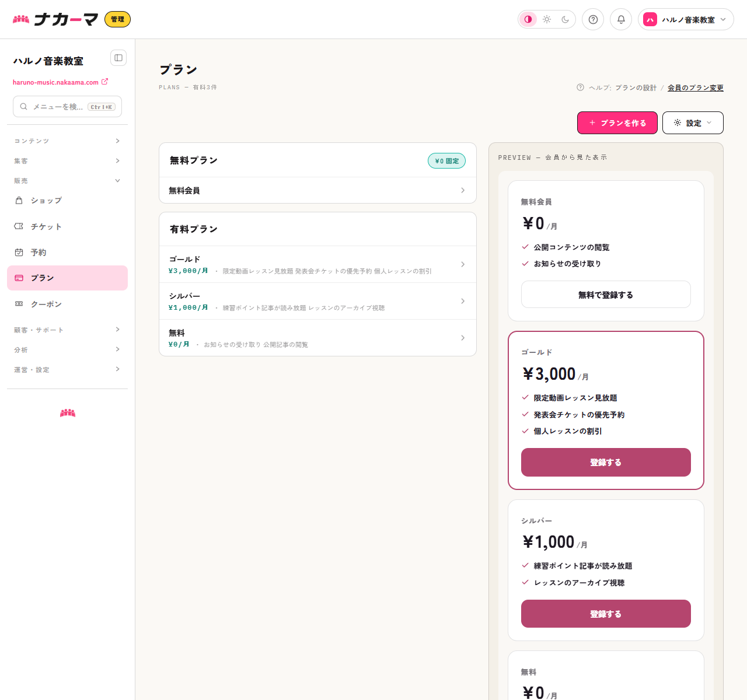Open the ゴールド plan row
This screenshot has height=700, width=747.
coord(317,265)
